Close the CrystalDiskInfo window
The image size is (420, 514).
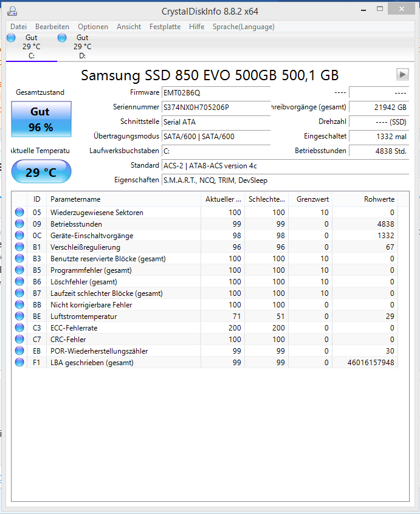point(401,9)
